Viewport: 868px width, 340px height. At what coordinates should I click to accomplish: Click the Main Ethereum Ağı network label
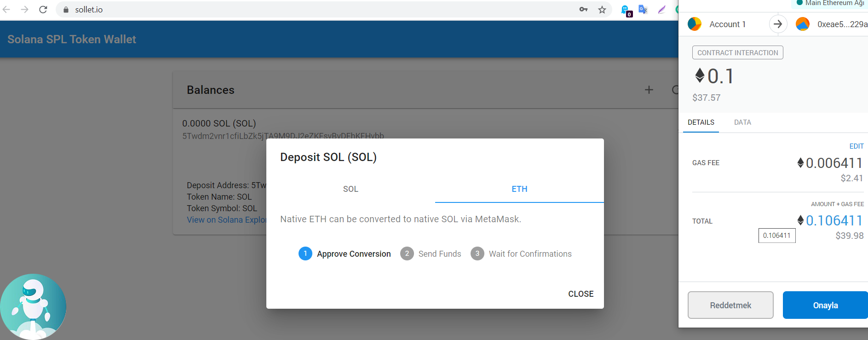[834, 3]
